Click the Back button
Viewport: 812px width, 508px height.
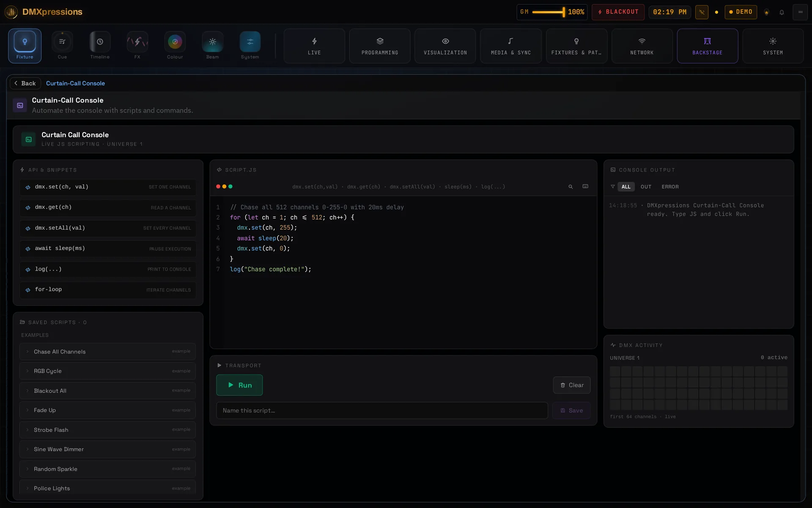tap(25, 83)
